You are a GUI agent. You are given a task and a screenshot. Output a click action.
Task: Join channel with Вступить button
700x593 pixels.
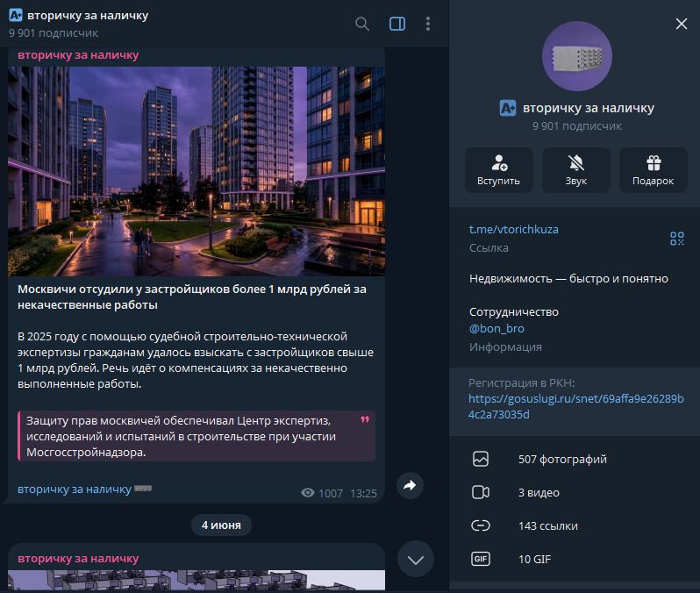tap(498, 170)
